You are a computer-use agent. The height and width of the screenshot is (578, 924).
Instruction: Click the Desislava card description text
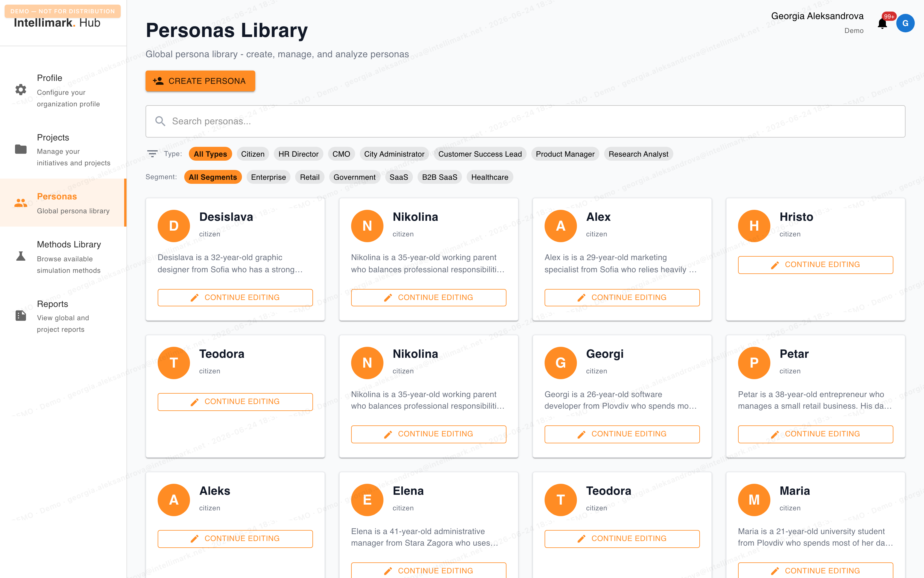tap(230, 263)
